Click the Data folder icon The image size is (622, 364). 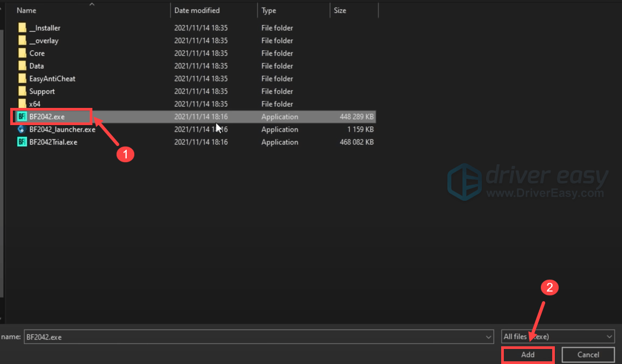(x=22, y=66)
